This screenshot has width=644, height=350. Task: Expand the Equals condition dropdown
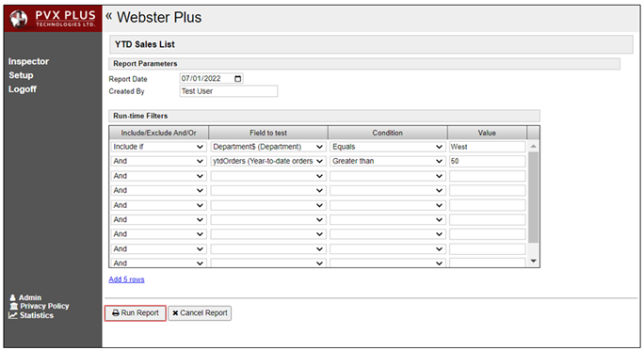pos(388,147)
